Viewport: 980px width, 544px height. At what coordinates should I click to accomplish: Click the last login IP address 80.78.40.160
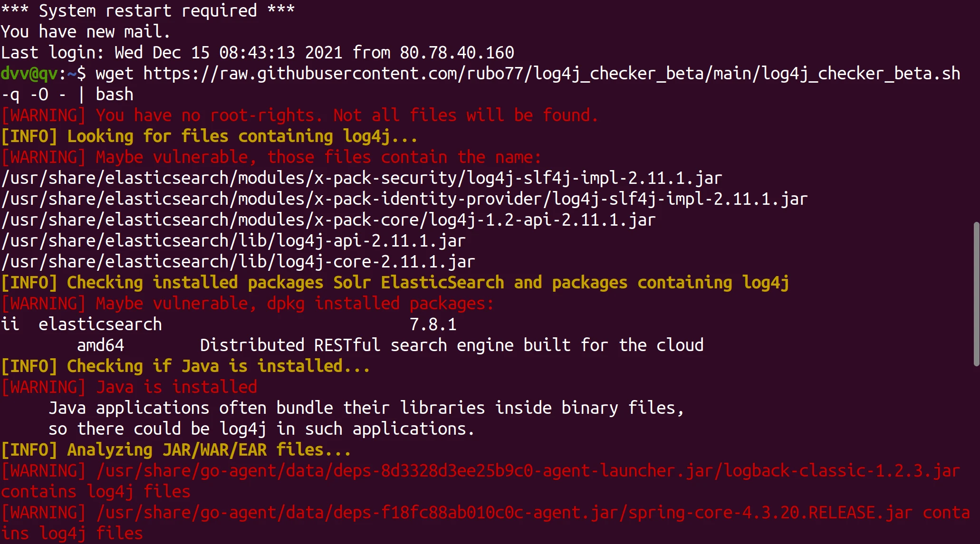coord(457,53)
